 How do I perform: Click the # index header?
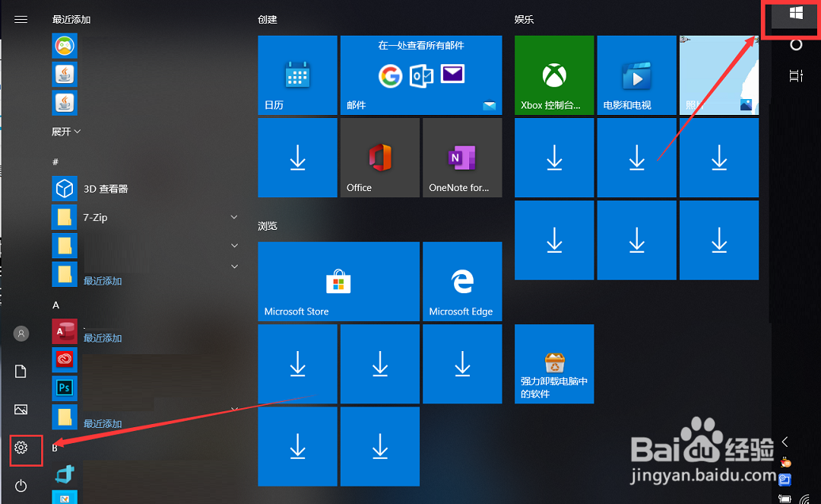click(x=55, y=162)
